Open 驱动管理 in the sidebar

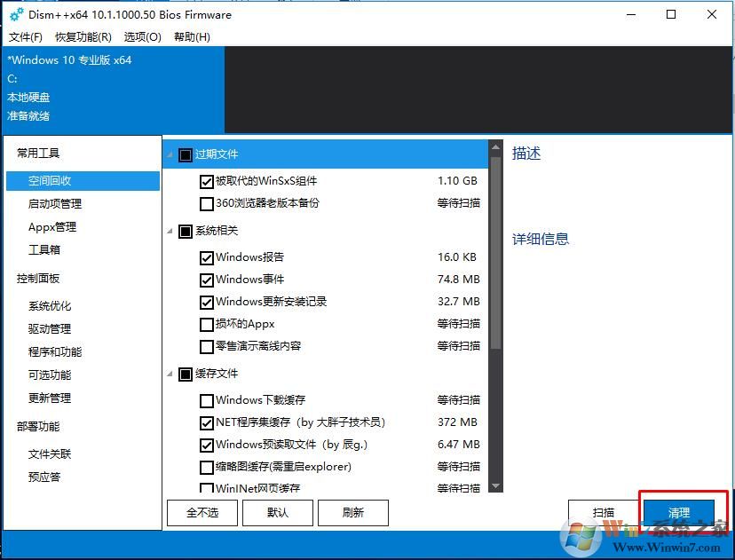pyautogui.click(x=50, y=329)
